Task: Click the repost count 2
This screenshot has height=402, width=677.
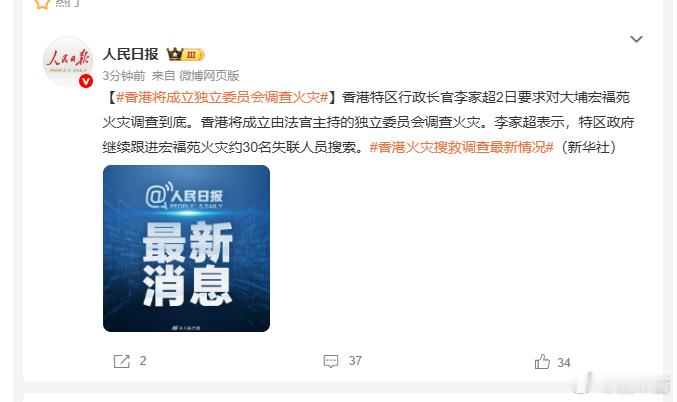Action: tap(143, 361)
